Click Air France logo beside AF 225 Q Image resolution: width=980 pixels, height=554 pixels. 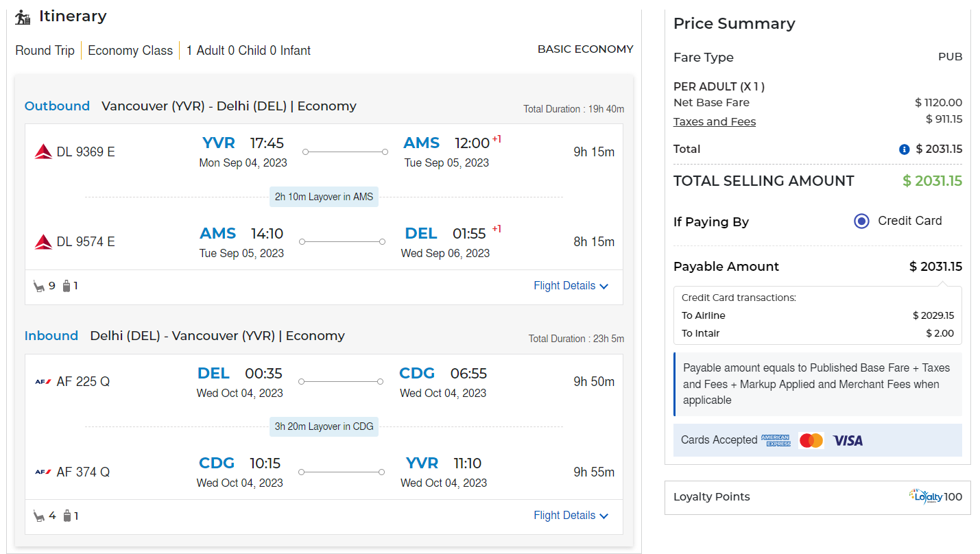point(43,382)
